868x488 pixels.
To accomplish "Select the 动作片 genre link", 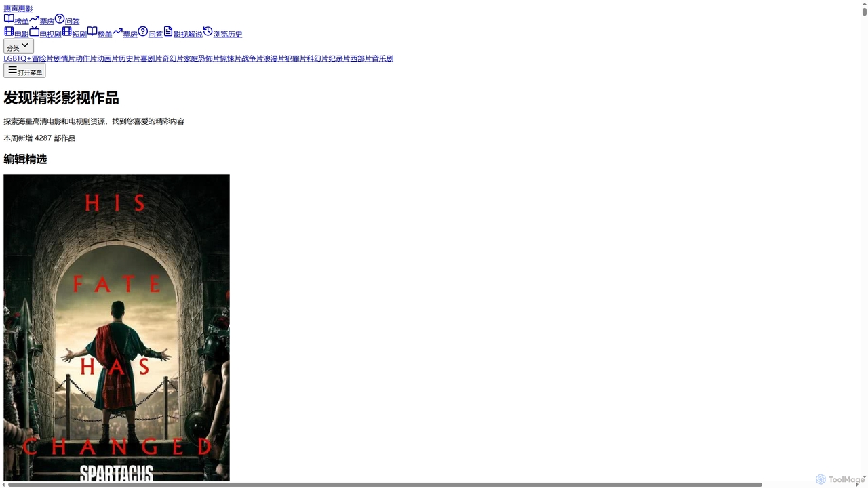I will tap(86, 58).
